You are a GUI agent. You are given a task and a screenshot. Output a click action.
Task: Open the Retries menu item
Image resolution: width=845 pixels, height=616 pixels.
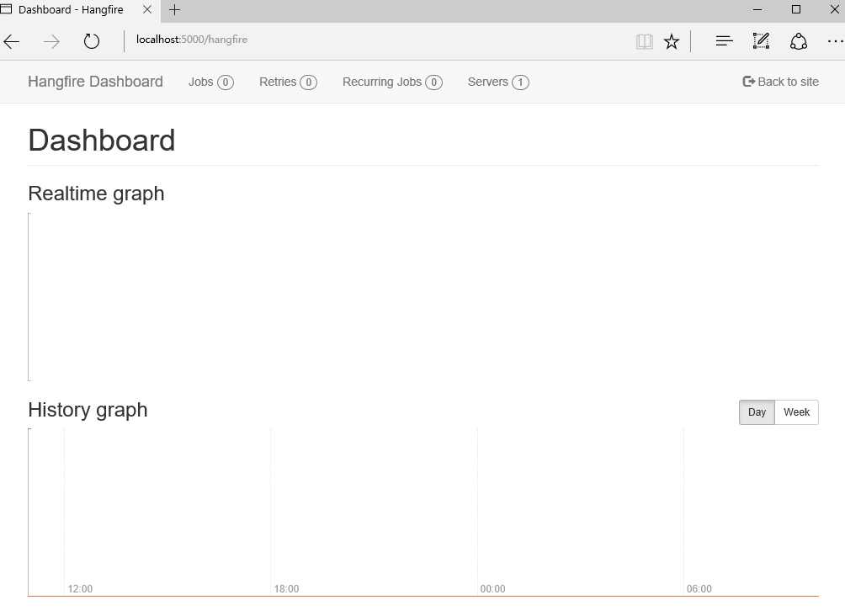tap(288, 82)
